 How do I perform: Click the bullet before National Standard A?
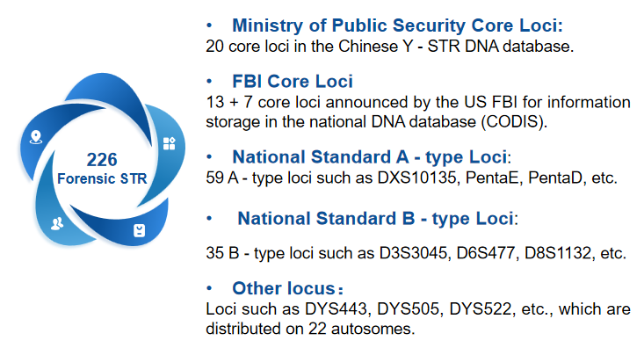pos(209,157)
